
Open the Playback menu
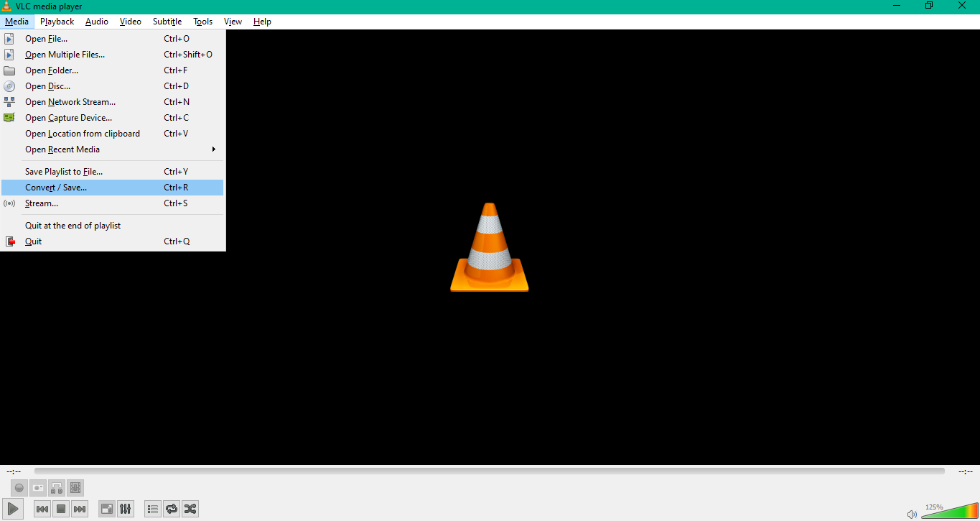click(x=57, y=22)
